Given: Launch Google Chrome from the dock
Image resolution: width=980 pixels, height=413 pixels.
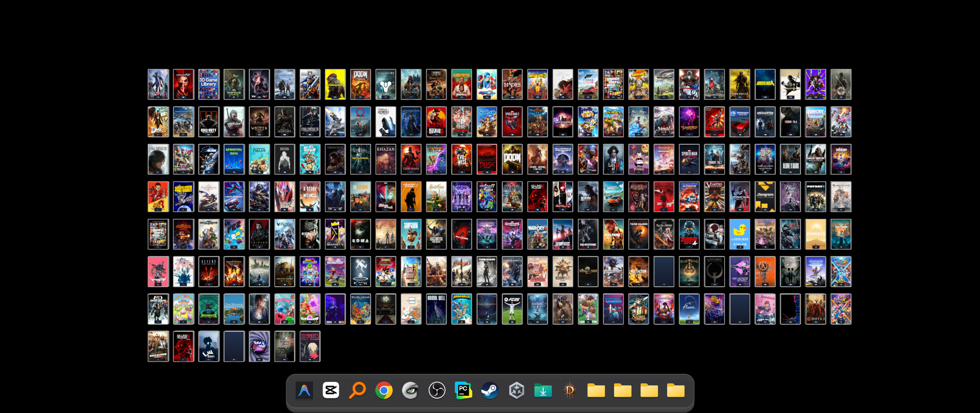Looking at the screenshot, I should click(384, 391).
